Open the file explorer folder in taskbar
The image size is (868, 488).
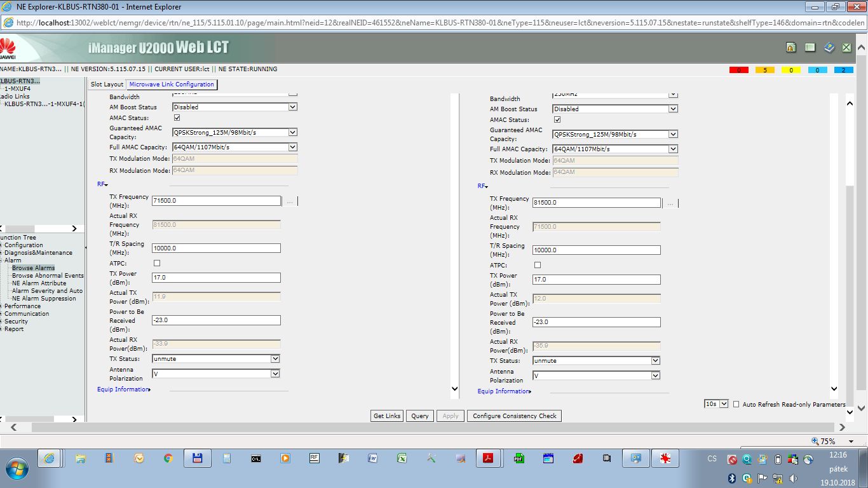click(81, 458)
